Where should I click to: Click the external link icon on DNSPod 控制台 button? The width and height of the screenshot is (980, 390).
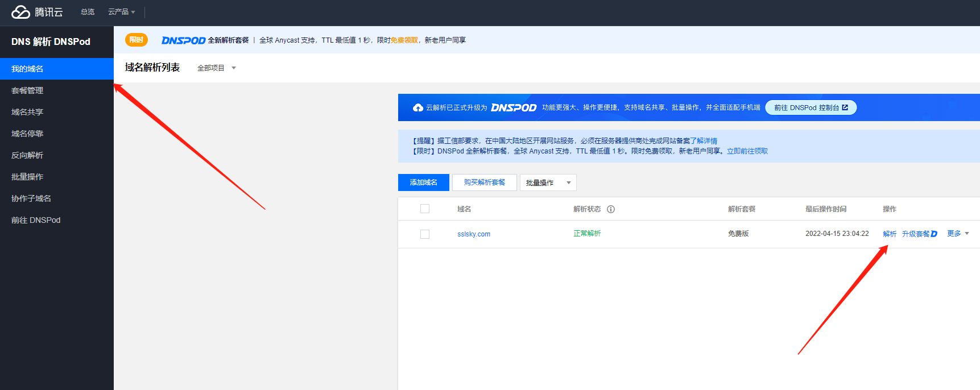coord(845,107)
